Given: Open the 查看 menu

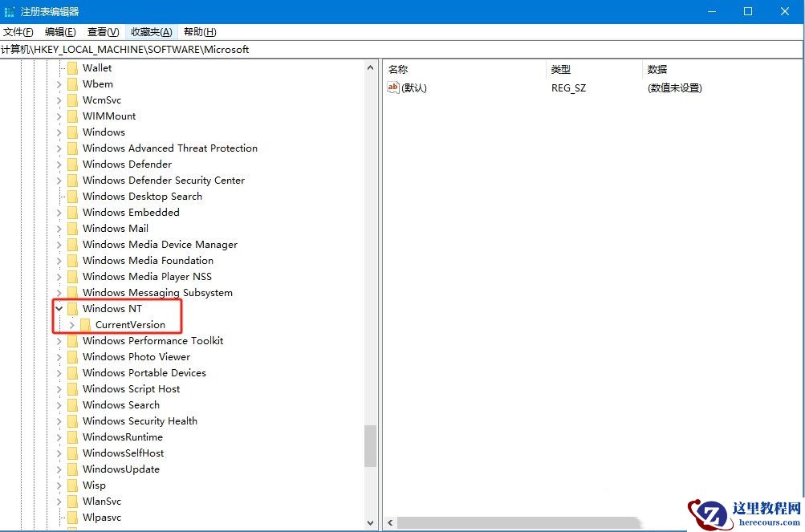Looking at the screenshot, I should tap(101, 31).
